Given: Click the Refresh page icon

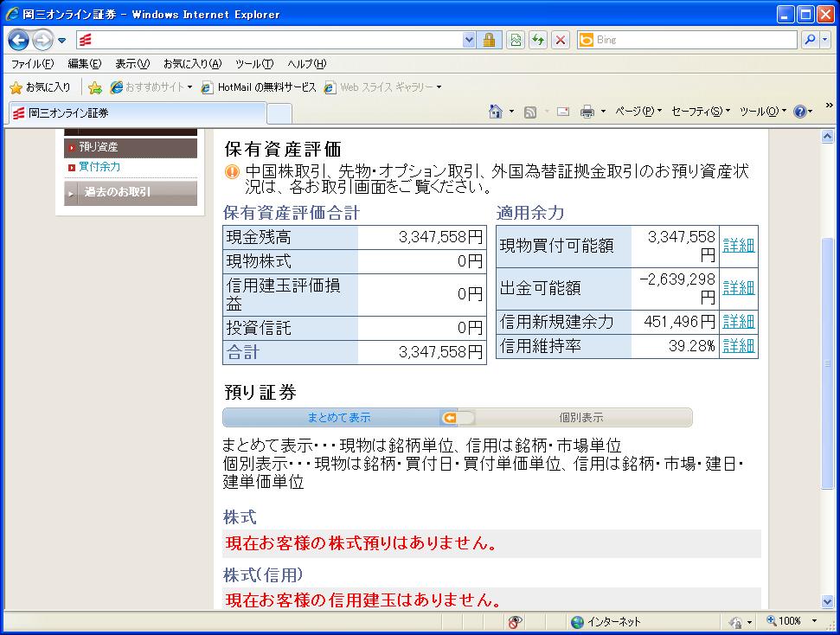Looking at the screenshot, I should pyautogui.click(x=538, y=40).
